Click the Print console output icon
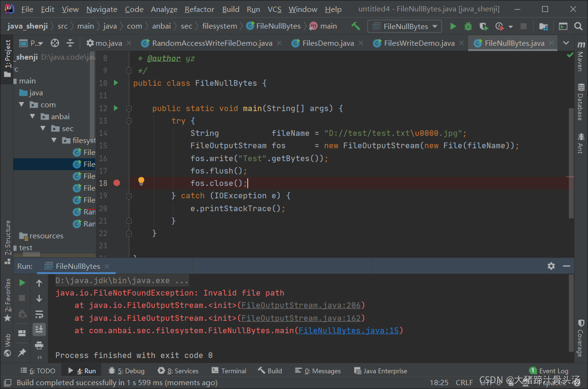The height and width of the screenshot is (389, 588). [39, 345]
